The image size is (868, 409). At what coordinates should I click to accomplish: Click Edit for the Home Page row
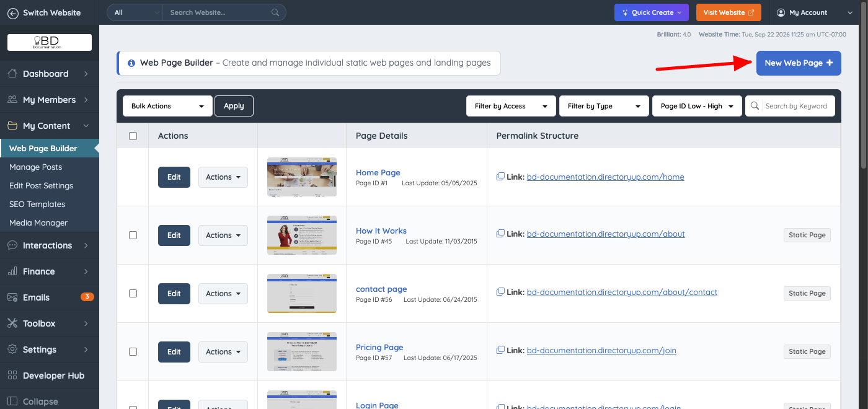click(x=174, y=177)
